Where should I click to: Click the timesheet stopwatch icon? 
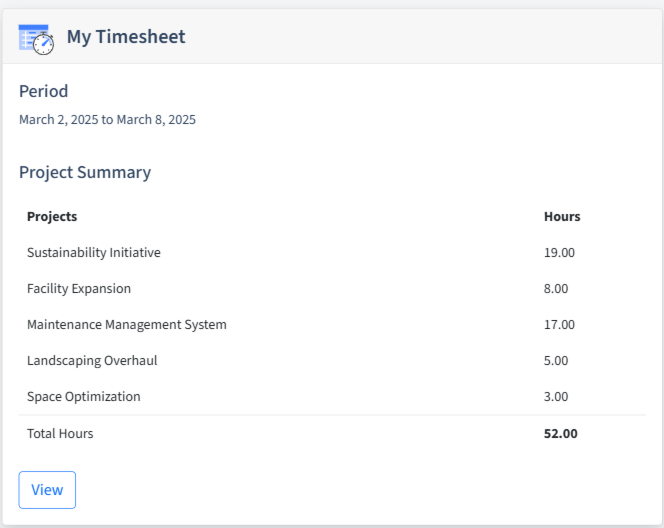[x=36, y=39]
